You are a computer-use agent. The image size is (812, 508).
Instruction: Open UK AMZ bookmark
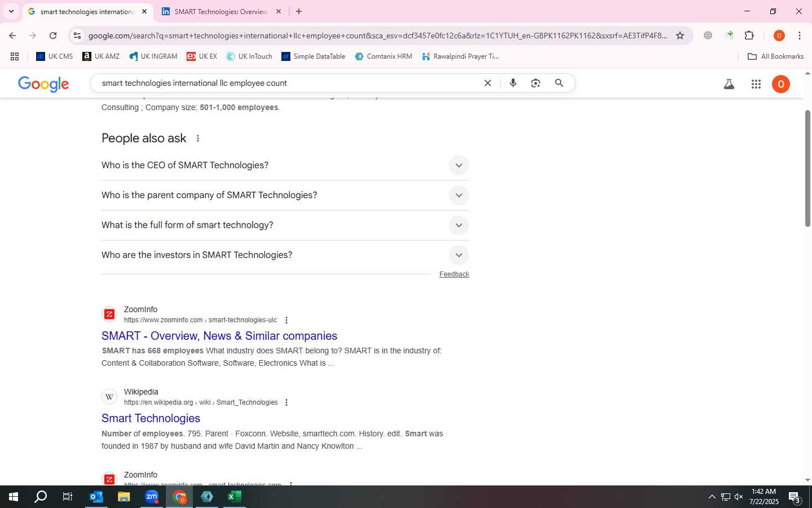pyautogui.click(x=101, y=56)
